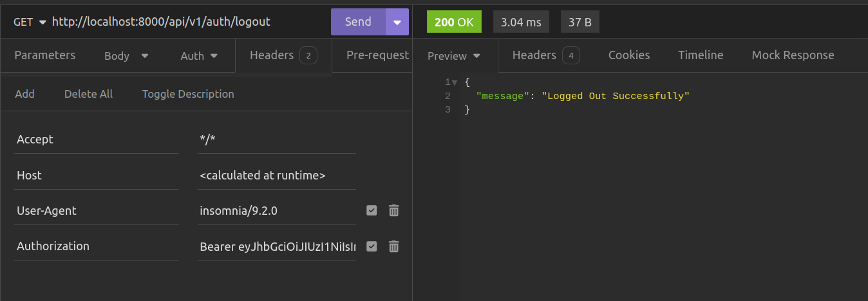Switch to the Mock Response tab

coord(793,55)
